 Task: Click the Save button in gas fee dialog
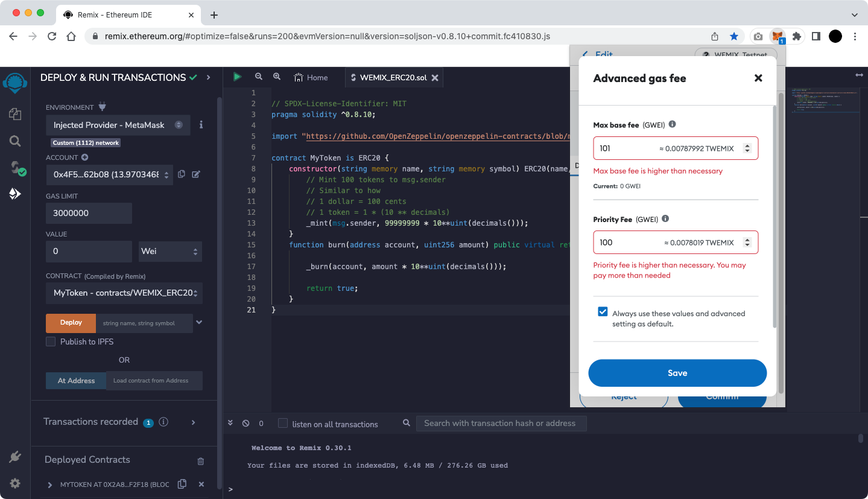[x=677, y=373]
